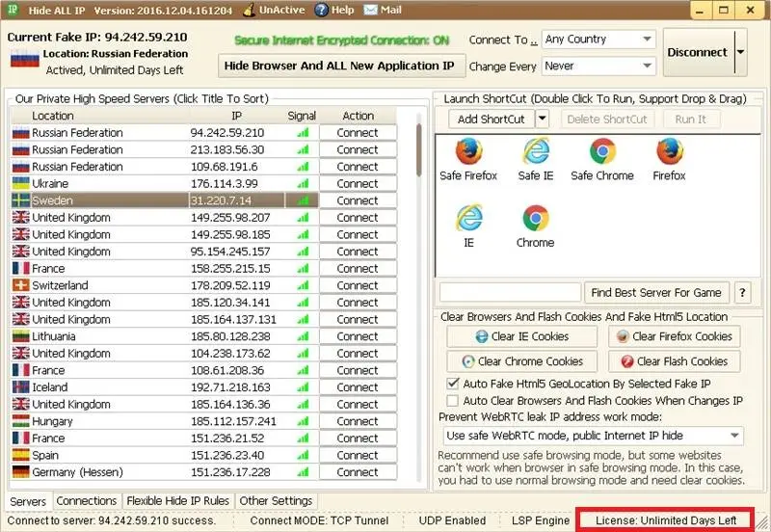Open the Change Every interval dropdown

598,66
